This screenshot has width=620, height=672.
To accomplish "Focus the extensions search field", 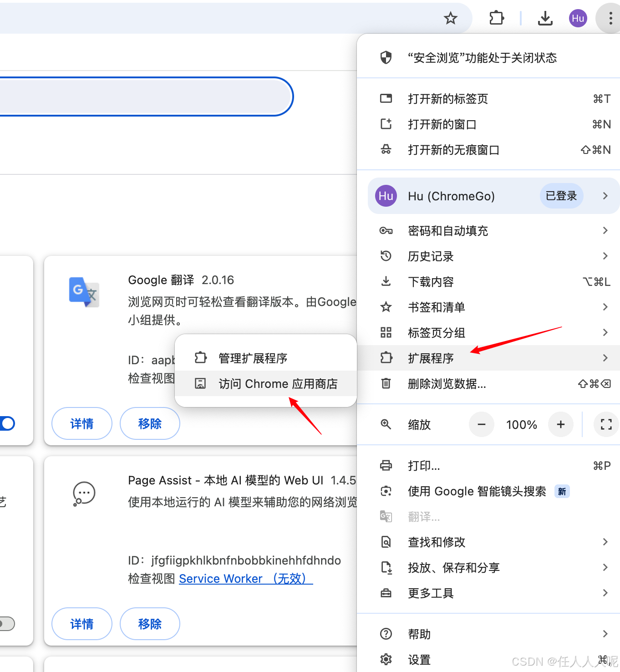I will pos(146,97).
